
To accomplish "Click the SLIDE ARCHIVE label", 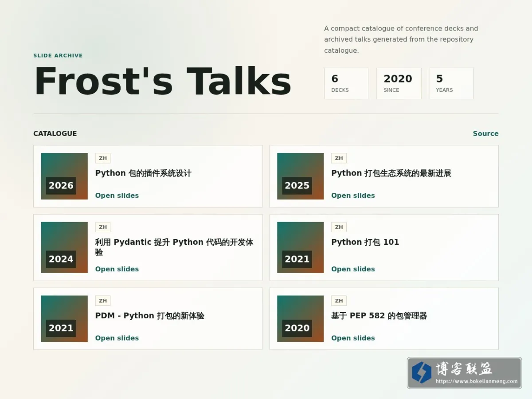I will (x=58, y=56).
